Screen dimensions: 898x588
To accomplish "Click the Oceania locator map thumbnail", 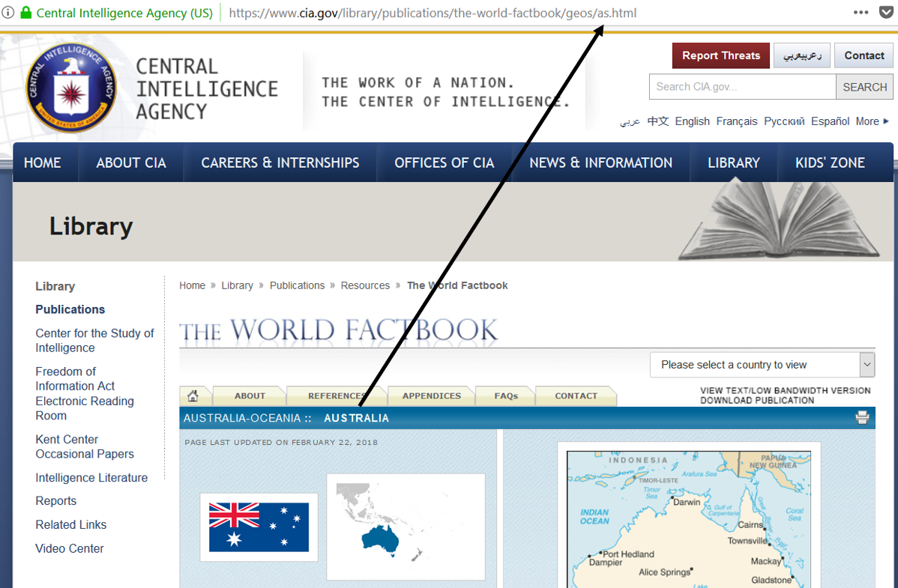I will pos(406,527).
